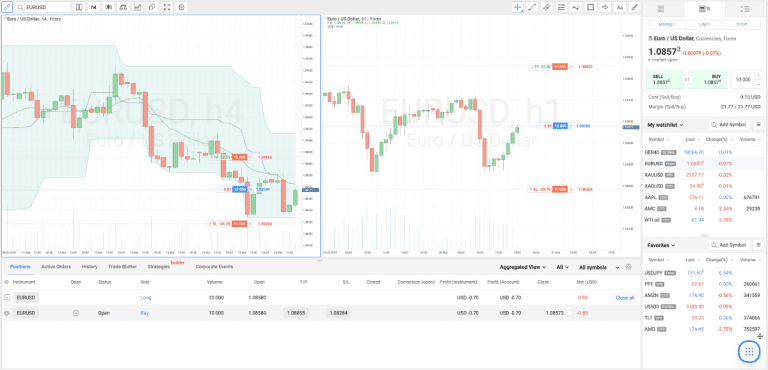Image resolution: width=768 pixels, height=370 pixels.
Task: Edit take profit value 1.08855
Action: (x=296, y=313)
